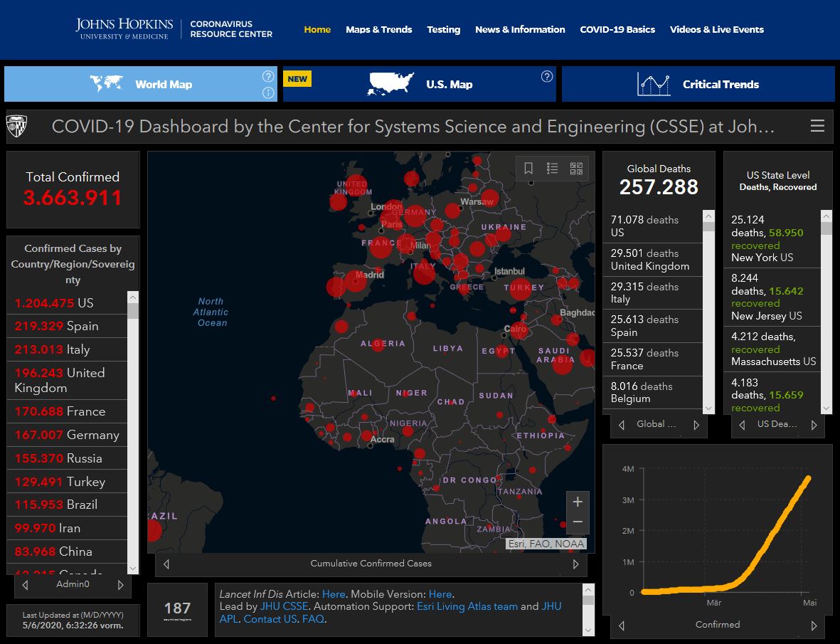Click right arrow in US Deaths panel
The width and height of the screenshot is (840, 644).
[814, 425]
